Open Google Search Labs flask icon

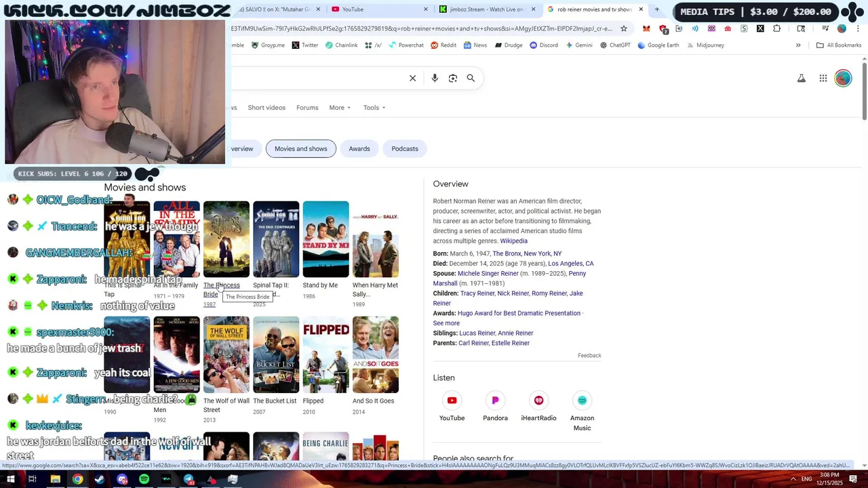[x=802, y=79]
